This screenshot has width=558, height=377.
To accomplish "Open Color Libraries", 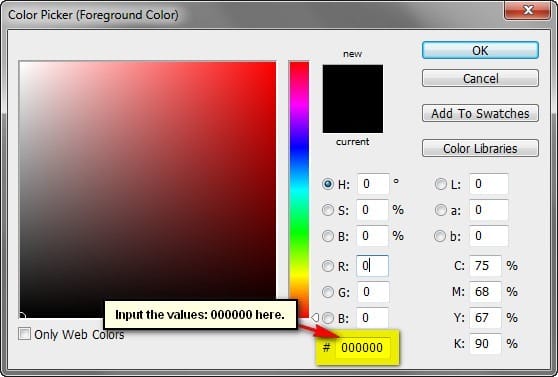I will tap(480, 148).
